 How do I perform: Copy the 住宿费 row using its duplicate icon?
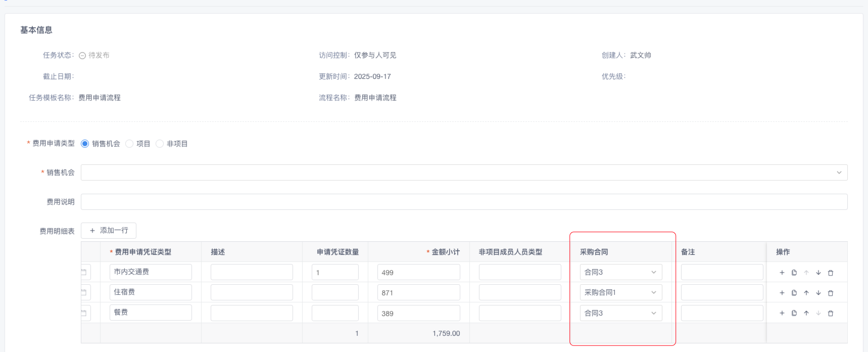[x=794, y=293]
